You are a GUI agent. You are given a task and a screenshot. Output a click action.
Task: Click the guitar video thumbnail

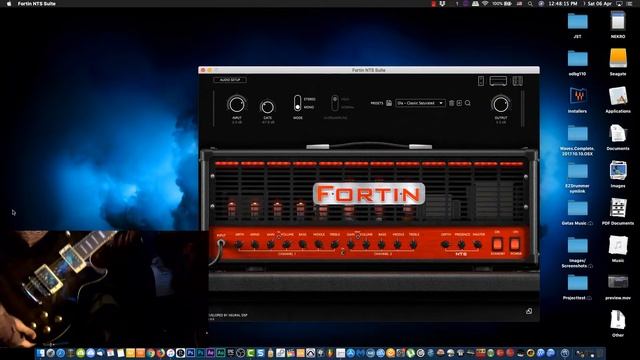point(104,289)
